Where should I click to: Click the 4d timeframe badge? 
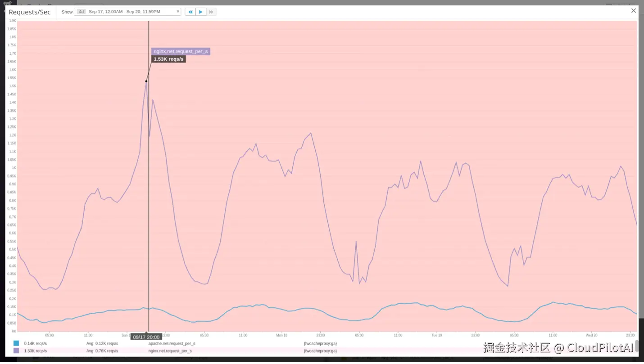point(81,12)
